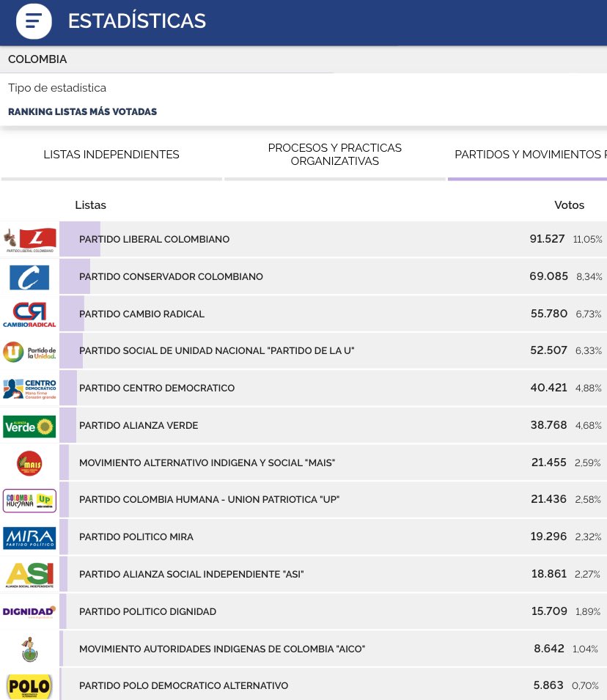
Task: Click the 55.780 vote count
Action: [x=549, y=314]
